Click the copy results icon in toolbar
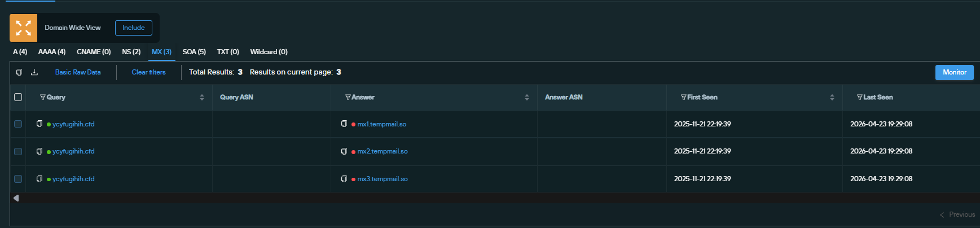 (x=19, y=72)
